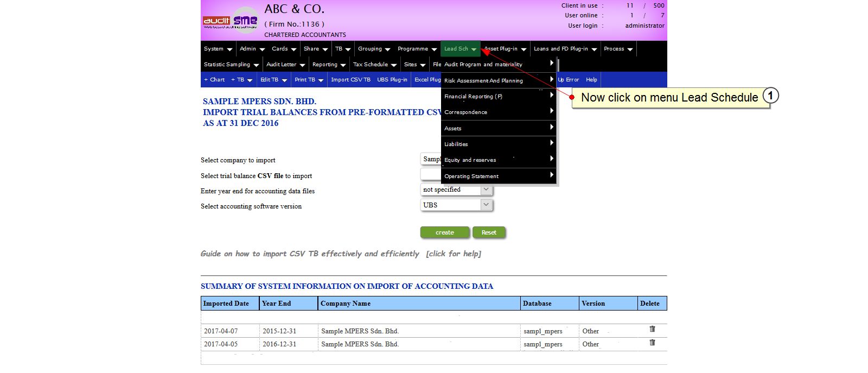Click the Help toolbar link
Viewport: 868px width, 373px height.
(x=591, y=80)
